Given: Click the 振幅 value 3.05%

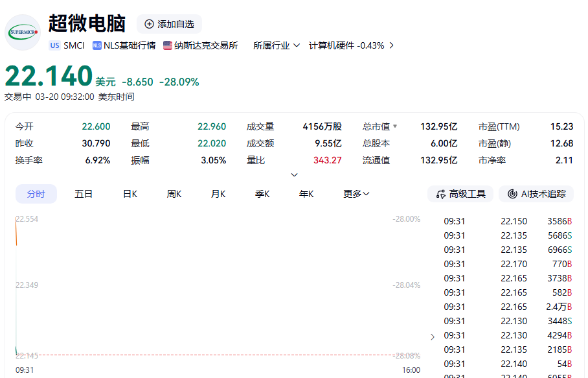Looking at the screenshot, I should 214,160.
